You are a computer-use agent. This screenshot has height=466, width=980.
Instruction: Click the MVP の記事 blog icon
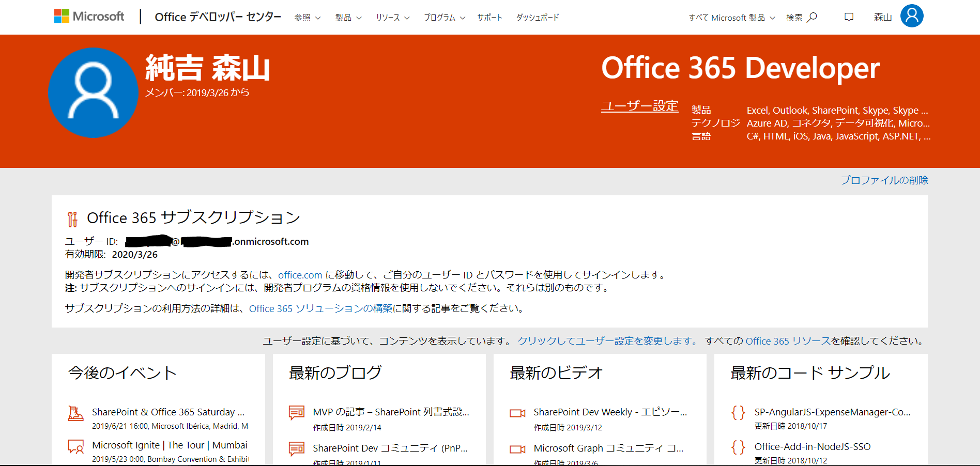coord(297,412)
